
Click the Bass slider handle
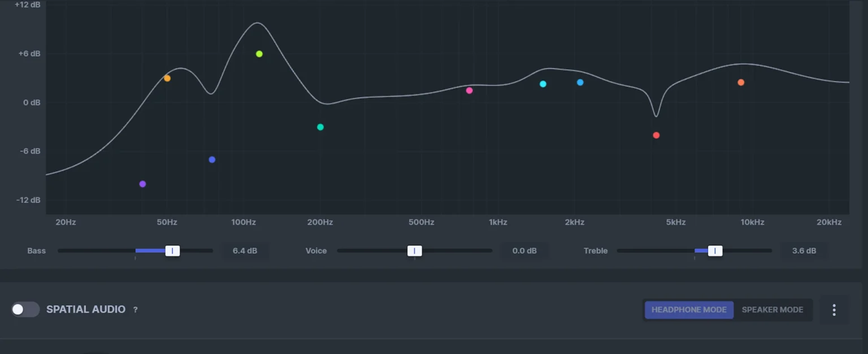(173, 251)
